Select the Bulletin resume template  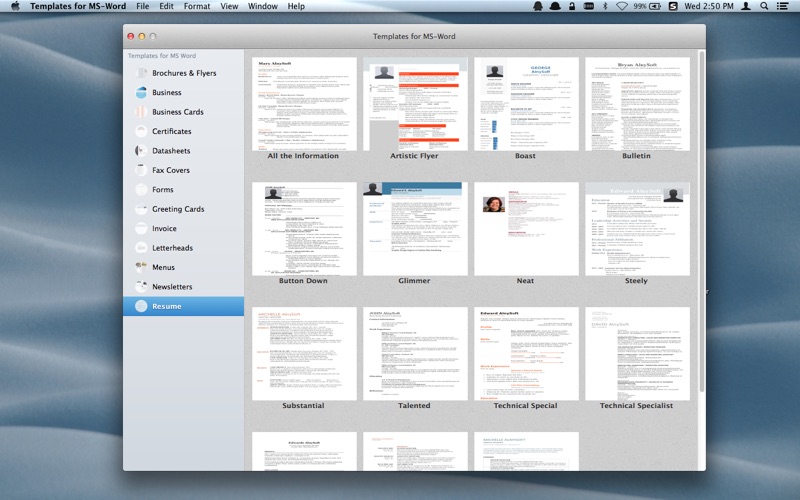click(637, 104)
